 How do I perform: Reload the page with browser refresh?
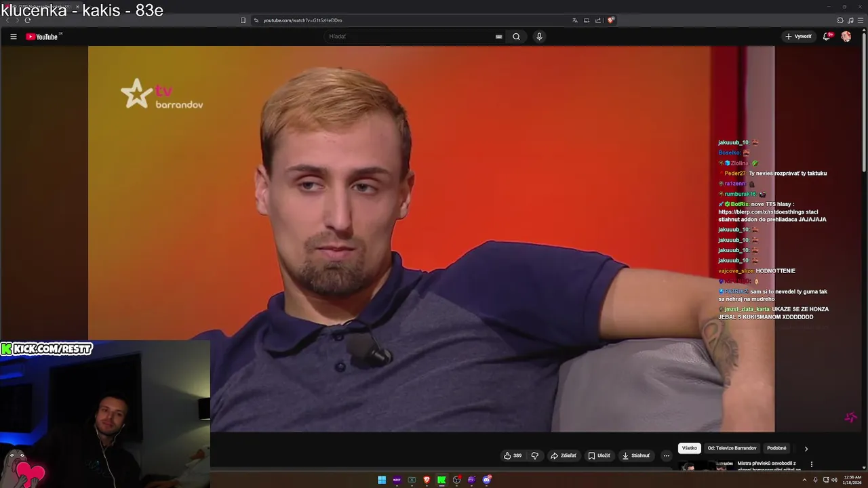point(28,20)
